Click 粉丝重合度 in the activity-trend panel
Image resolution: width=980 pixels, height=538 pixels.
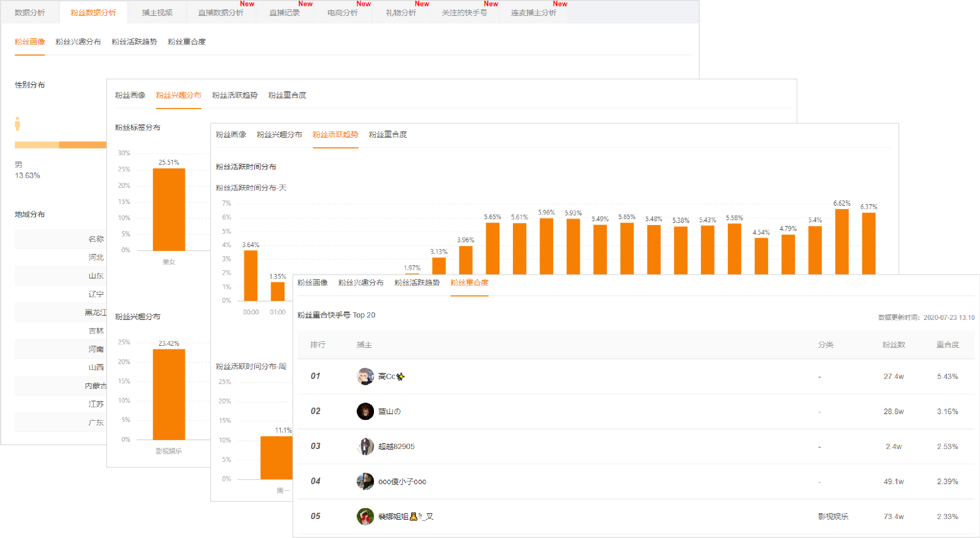[x=388, y=134]
